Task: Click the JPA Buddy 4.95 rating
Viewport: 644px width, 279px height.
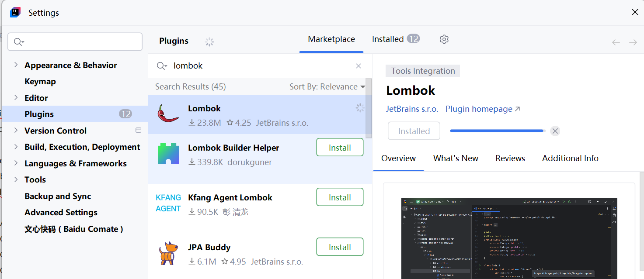Action: pyautogui.click(x=233, y=262)
